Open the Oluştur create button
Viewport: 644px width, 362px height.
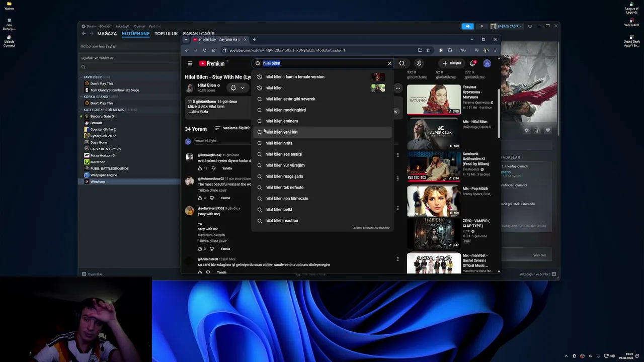(x=452, y=63)
